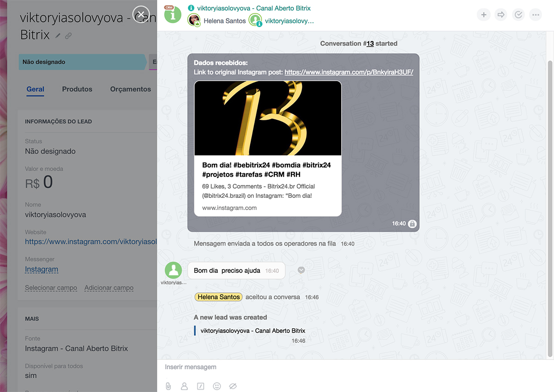Toggle the hidden message crossed-eye icon
This screenshot has width=554, height=392.
233,386
